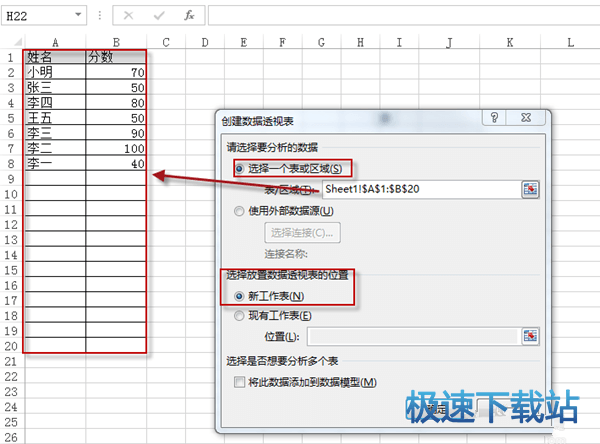600x444 pixels.
Task: Click cell B2 with value 70
Action: [116, 72]
